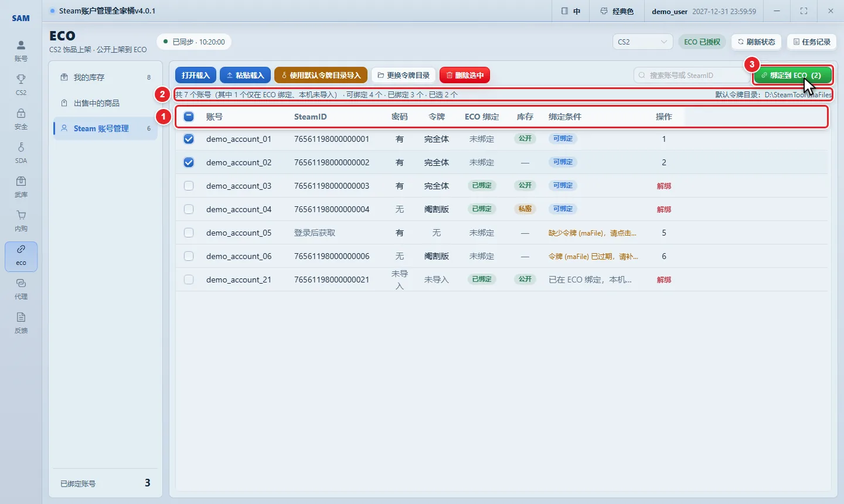844x504 pixels.
Task: Click 更换令牌目录 button
Action: point(403,75)
